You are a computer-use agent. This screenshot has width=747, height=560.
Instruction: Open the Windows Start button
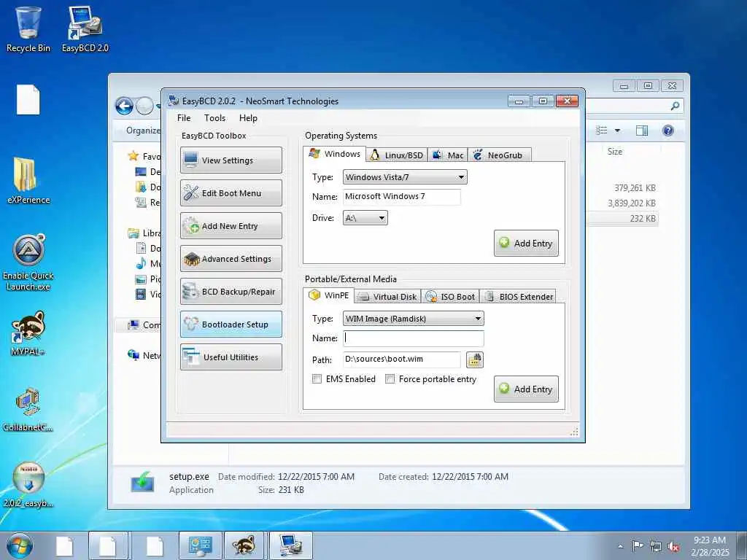click(x=19, y=545)
